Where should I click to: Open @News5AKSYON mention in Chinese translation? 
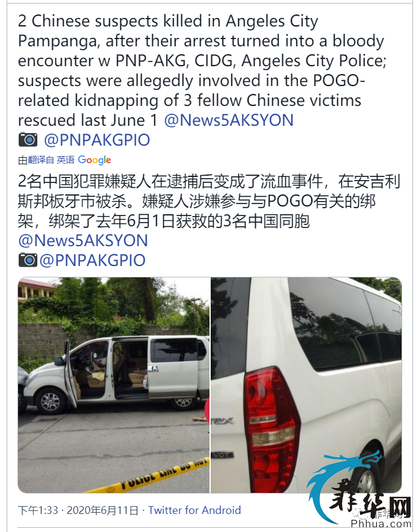(83, 241)
